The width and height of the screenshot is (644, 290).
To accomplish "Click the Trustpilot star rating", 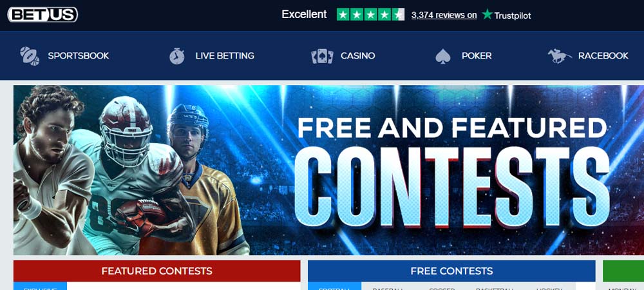I will (370, 14).
